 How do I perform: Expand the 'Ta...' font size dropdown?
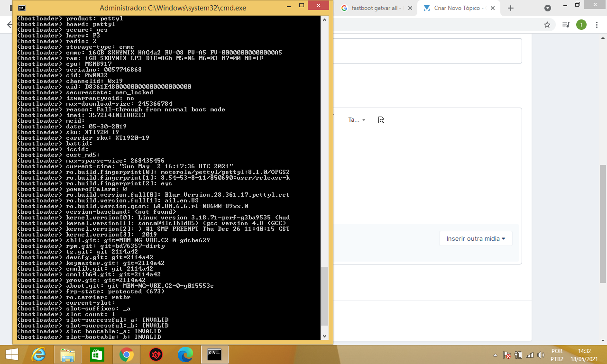[x=357, y=120]
